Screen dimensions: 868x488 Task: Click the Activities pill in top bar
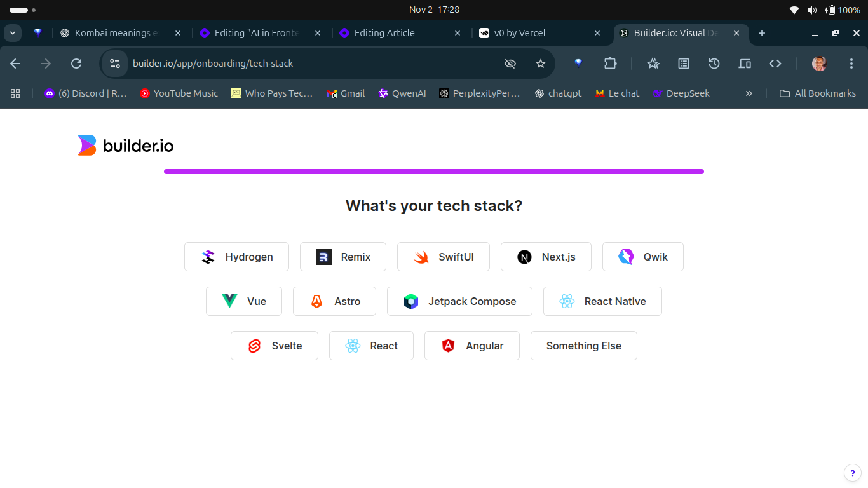pyautogui.click(x=22, y=10)
